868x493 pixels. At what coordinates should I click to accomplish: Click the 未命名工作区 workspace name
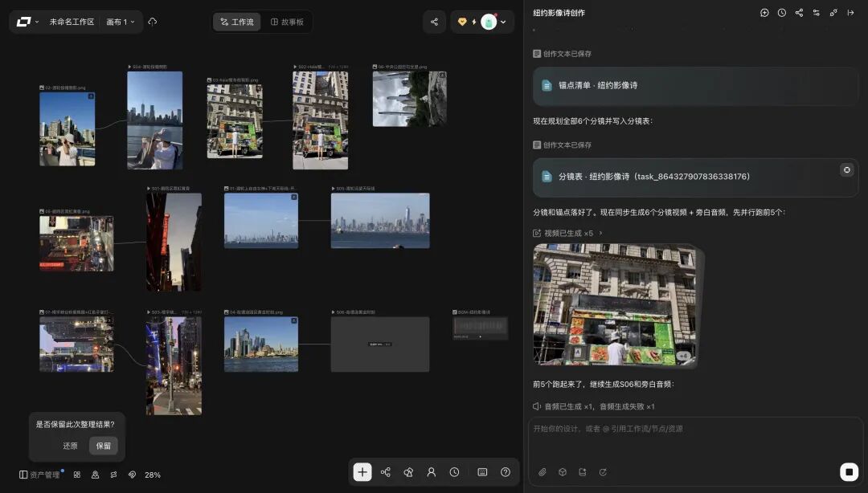point(72,22)
